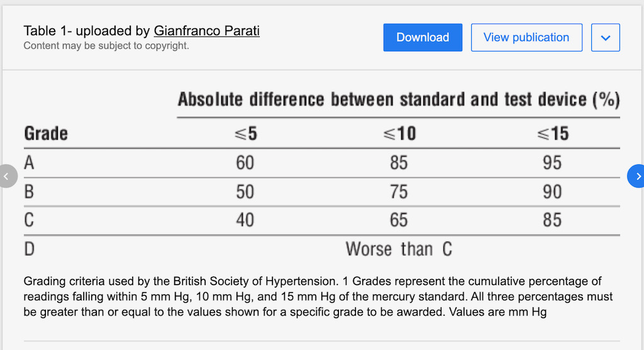Select the ≤10 column header
The image size is (644, 350).
point(399,133)
